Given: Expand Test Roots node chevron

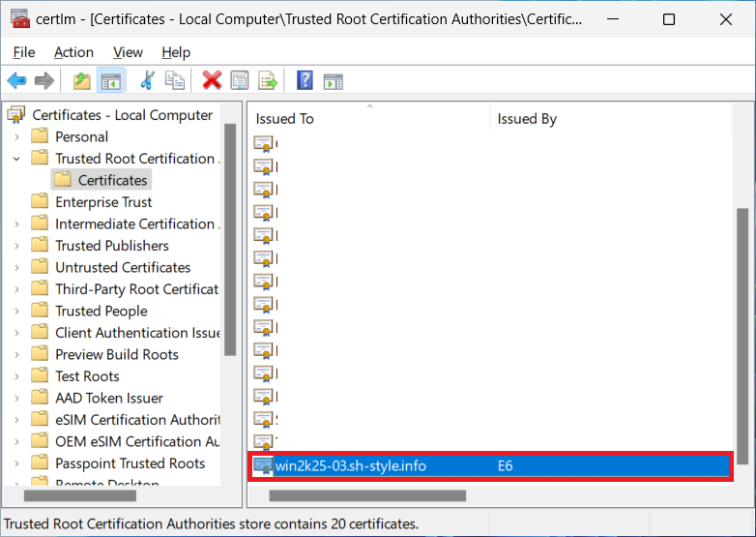Looking at the screenshot, I should click(16, 376).
